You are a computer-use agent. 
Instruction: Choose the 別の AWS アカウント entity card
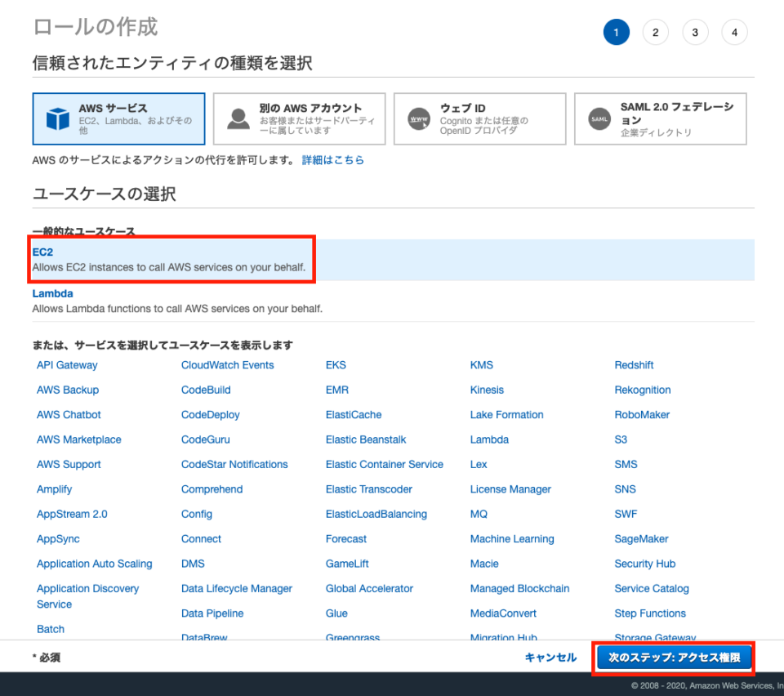pos(299,119)
